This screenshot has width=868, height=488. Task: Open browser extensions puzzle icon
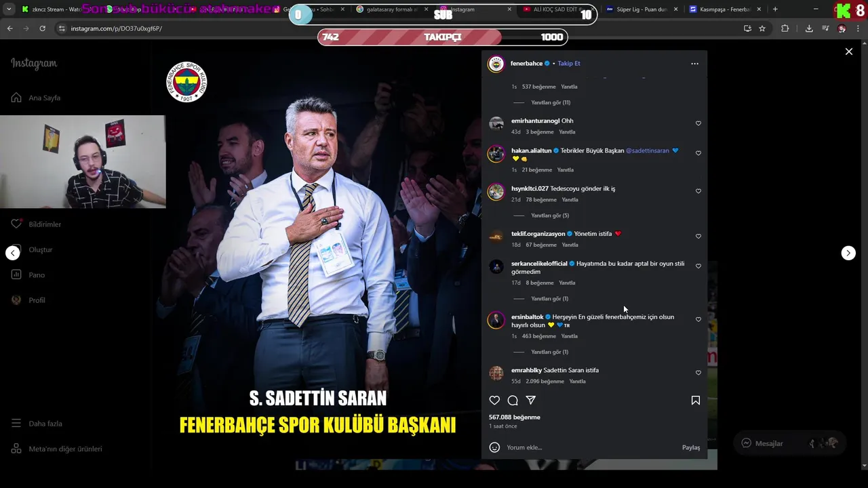pyautogui.click(x=785, y=28)
